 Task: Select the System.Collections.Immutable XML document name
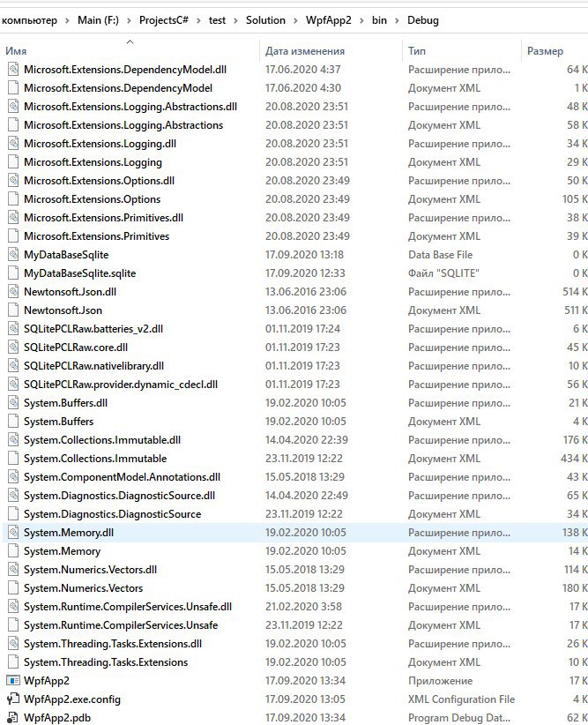click(x=95, y=459)
